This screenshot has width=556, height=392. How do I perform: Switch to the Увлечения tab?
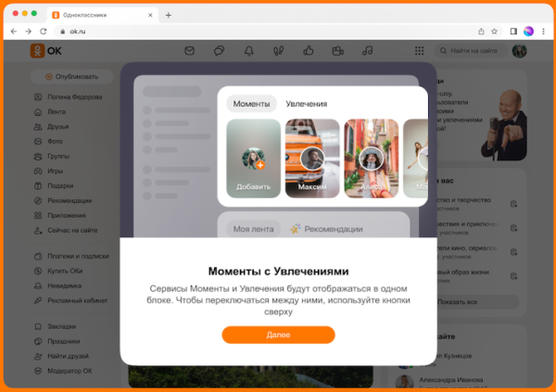307,104
